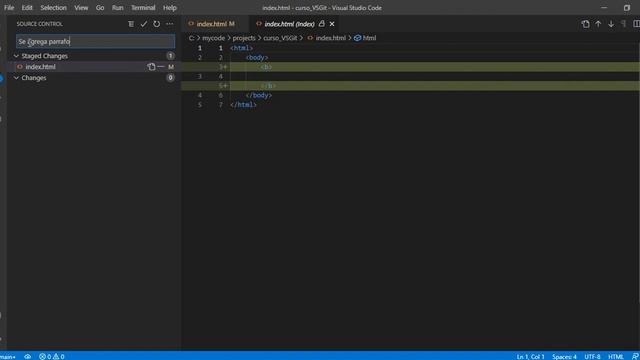640x360 pixels.
Task: Open the Selection menu
Action: point(53,8)
